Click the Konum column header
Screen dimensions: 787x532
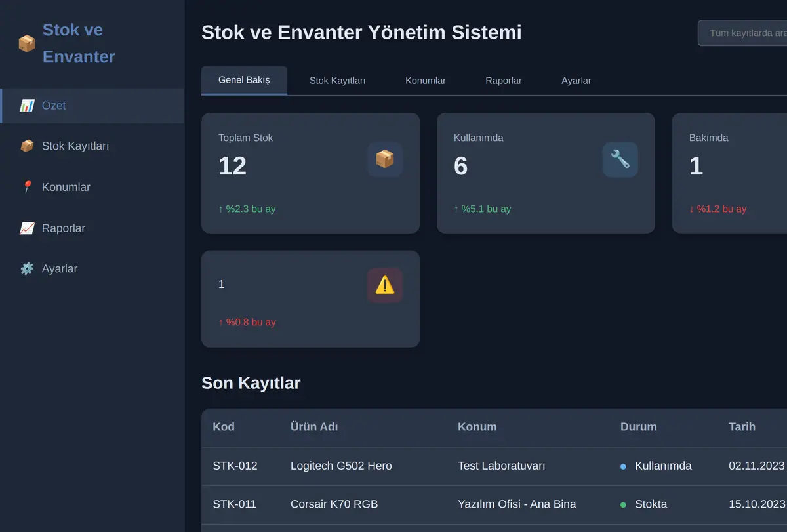click(477, 427)
